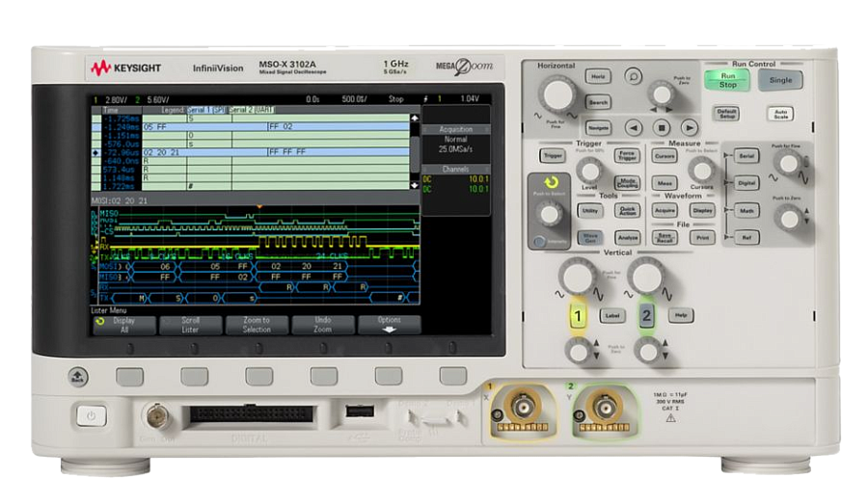The image size is (868, 504).
Task: Tap the Label key
Action: [x=612, y=315]
